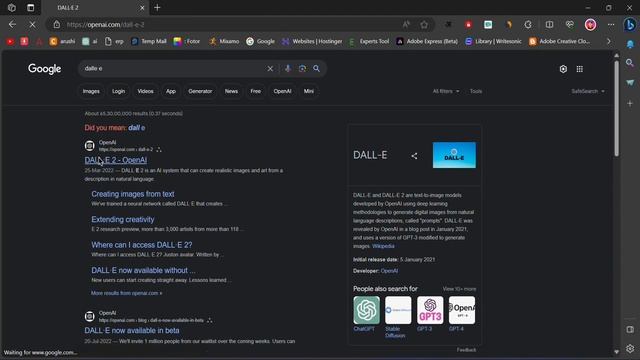This screenshot has width=640, height=360.
Task: Click More results from openai.com
Action: coord(127,293)
